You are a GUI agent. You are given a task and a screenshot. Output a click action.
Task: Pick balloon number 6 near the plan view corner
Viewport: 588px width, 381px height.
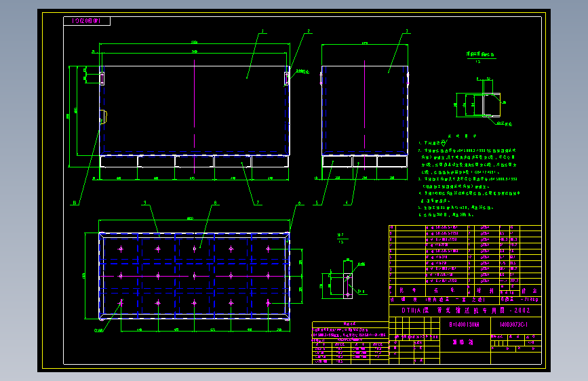point(299,203)
